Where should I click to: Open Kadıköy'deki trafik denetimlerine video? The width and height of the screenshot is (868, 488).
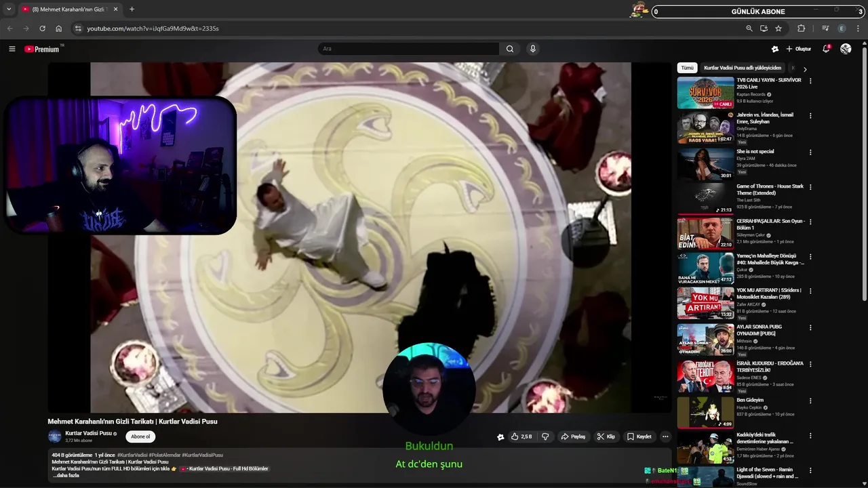766,438
